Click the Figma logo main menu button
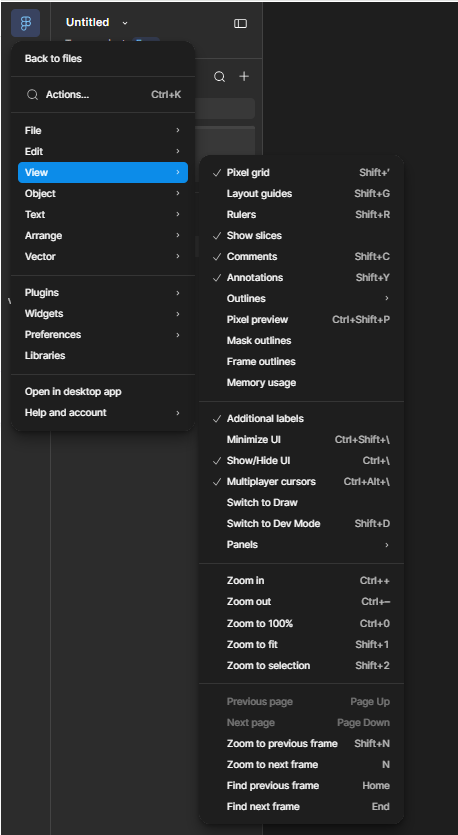This screenshot has height=835, width=458. [x=25, y=23]
